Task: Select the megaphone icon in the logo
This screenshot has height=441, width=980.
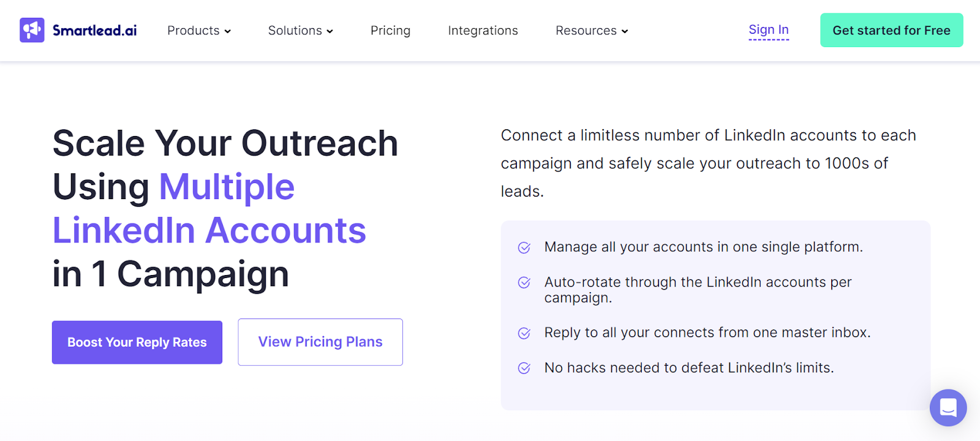Action: 32,29
